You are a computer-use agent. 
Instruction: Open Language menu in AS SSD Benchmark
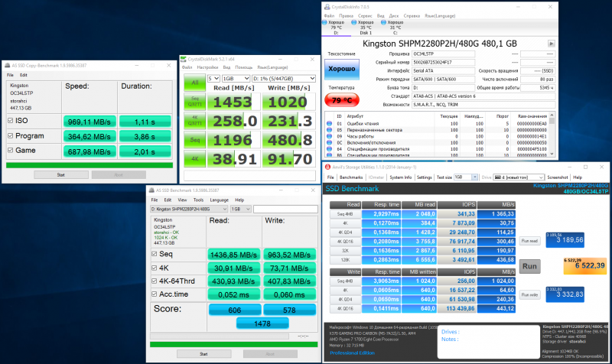click(220, 200)
